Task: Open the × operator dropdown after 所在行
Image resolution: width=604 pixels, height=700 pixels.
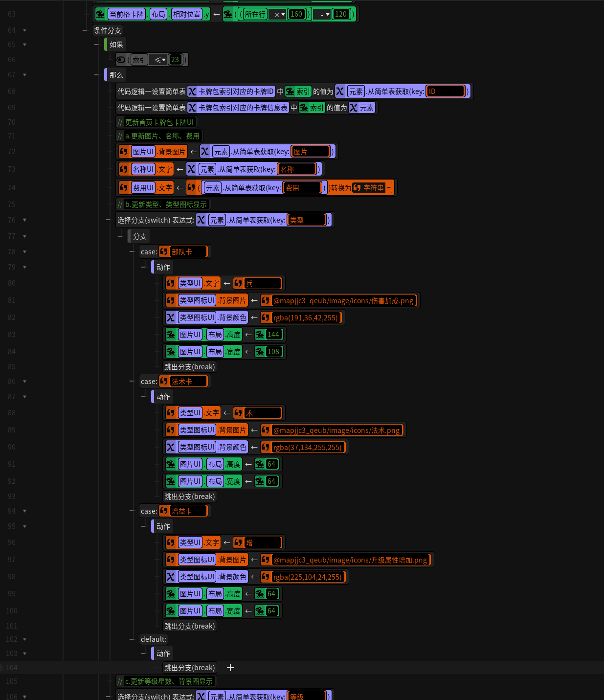Action: [279, 14]
